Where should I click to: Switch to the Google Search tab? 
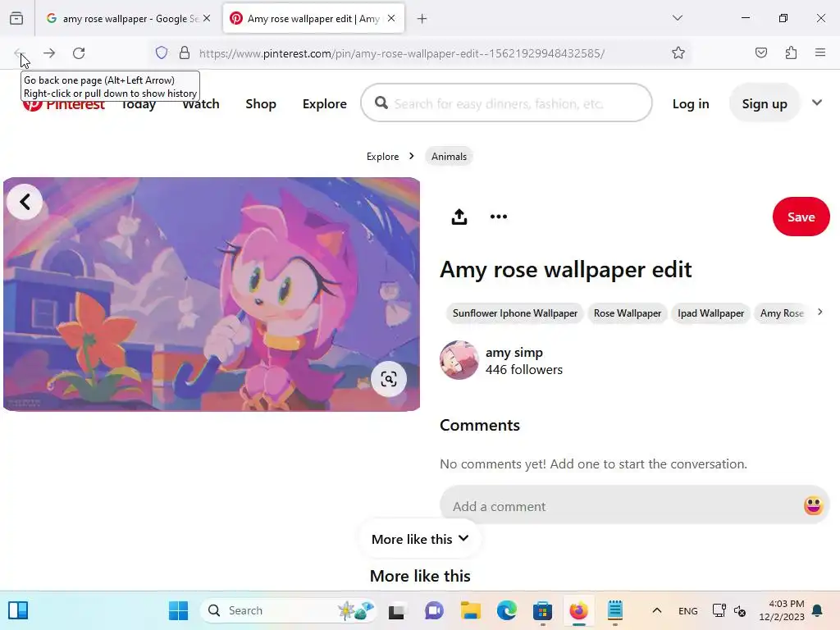[129, 18]
